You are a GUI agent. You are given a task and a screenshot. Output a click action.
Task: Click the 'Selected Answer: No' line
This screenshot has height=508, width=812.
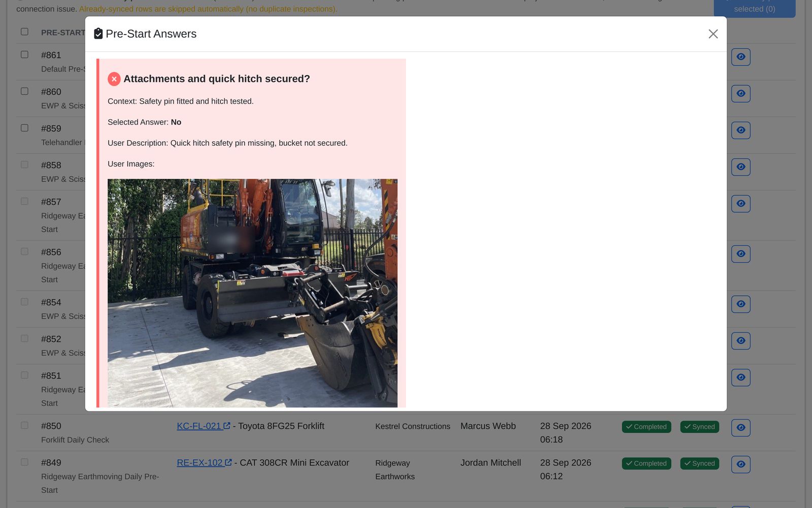(x=144, y=122)
